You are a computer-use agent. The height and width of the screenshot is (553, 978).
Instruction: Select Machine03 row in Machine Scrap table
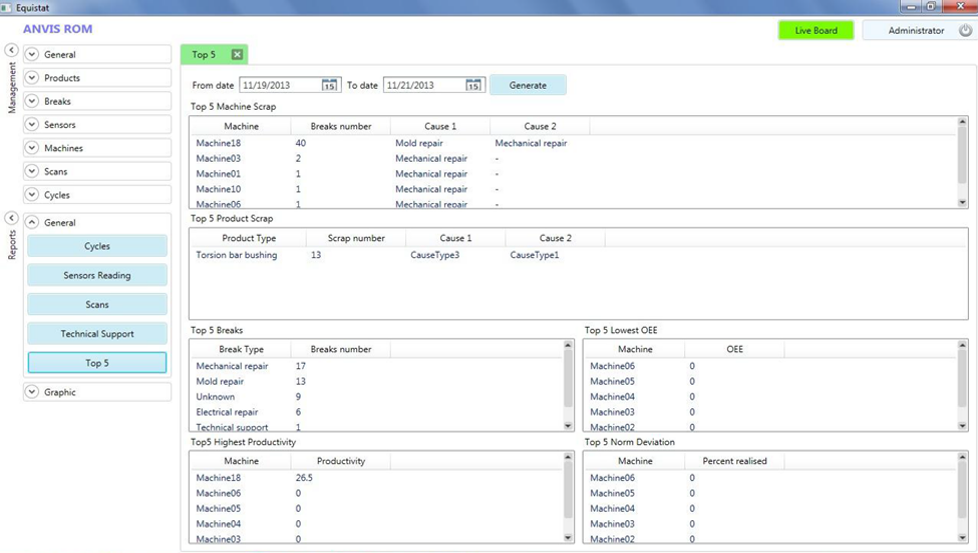pos(574,158)
